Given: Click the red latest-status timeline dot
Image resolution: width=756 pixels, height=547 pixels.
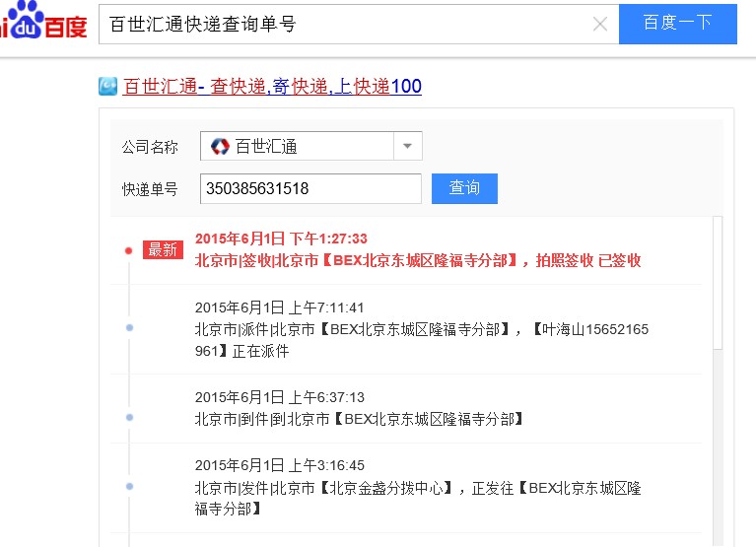Looking at the screenshot, I should coord(128,250).
